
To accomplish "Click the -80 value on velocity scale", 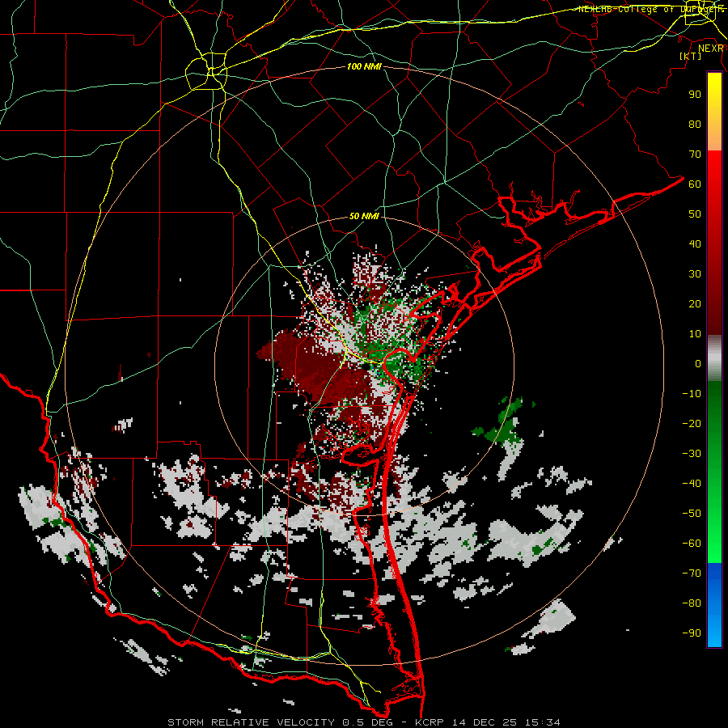I will [692, 603].
